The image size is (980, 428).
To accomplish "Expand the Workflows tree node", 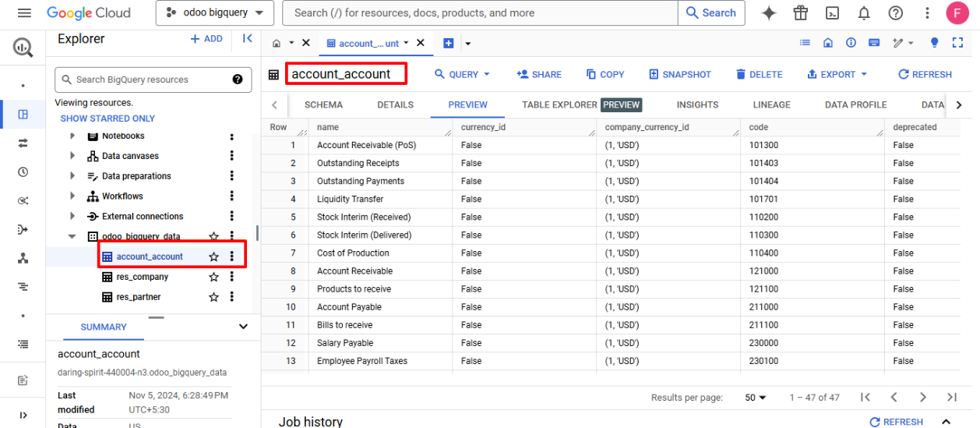I will [72, 196].
